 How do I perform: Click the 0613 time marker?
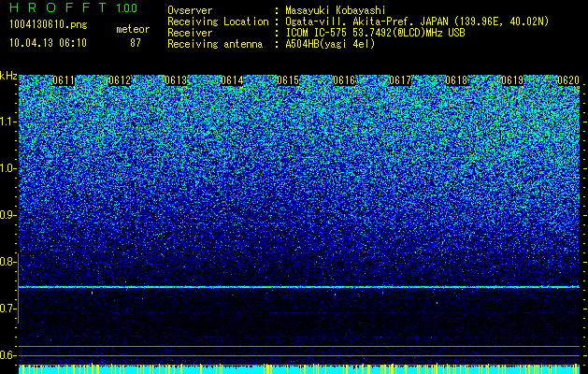tap(176, 80)
